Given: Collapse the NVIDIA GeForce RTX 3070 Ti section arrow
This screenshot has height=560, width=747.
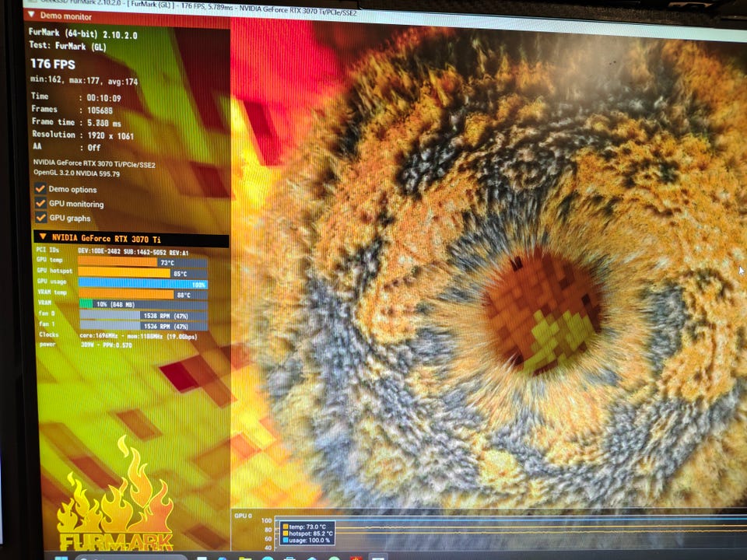Looking at the screenshot, I should pos(42,236).
